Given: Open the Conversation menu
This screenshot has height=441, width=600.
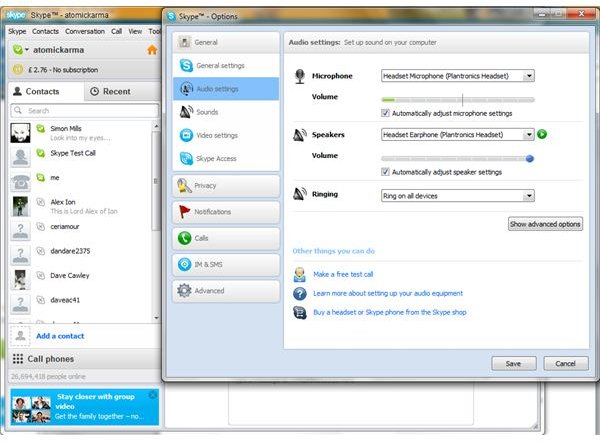Looking at the screenshot, I should click(85, 31).
